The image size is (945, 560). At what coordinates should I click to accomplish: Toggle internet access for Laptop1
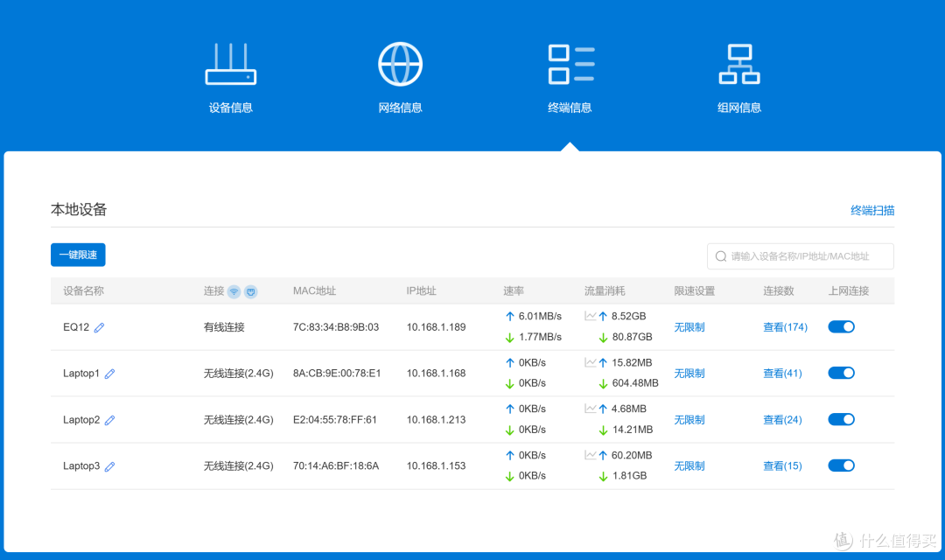[842, 373]
